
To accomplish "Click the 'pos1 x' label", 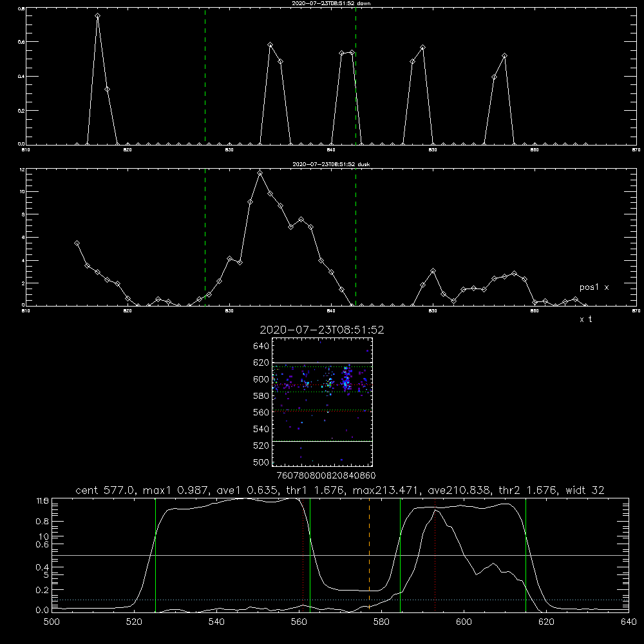I will tap(594, 287).
